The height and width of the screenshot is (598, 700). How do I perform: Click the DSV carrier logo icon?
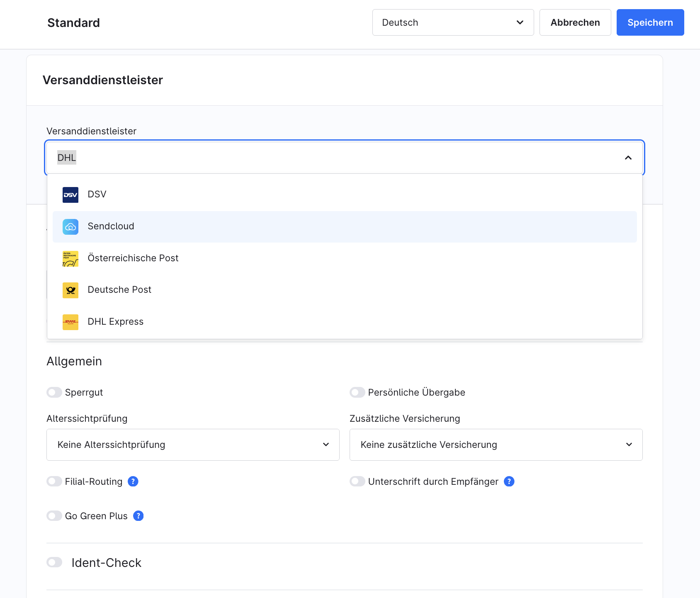[x=70, y=195]
